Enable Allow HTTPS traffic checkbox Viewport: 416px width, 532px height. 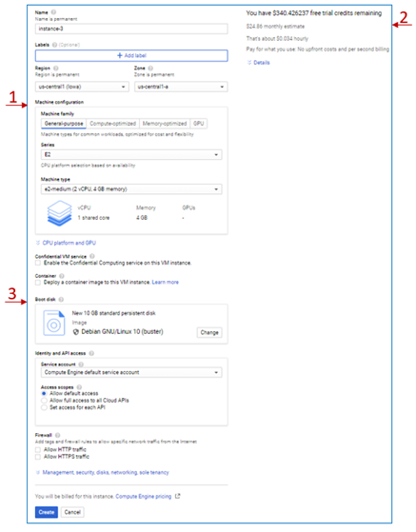(x=38, y=457)
